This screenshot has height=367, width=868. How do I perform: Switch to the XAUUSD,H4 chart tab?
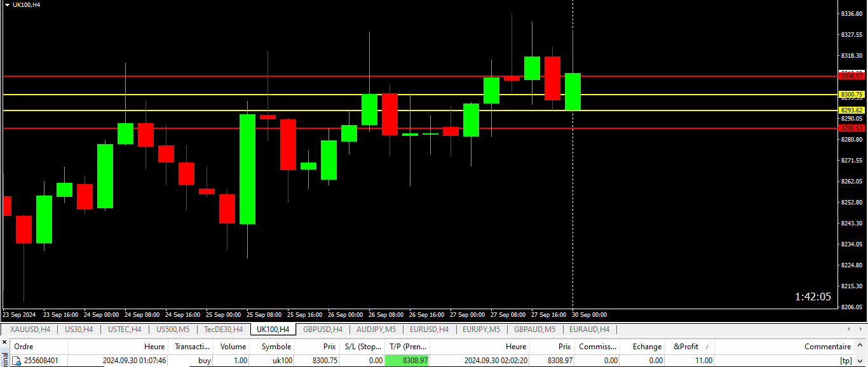pos(29,330)
